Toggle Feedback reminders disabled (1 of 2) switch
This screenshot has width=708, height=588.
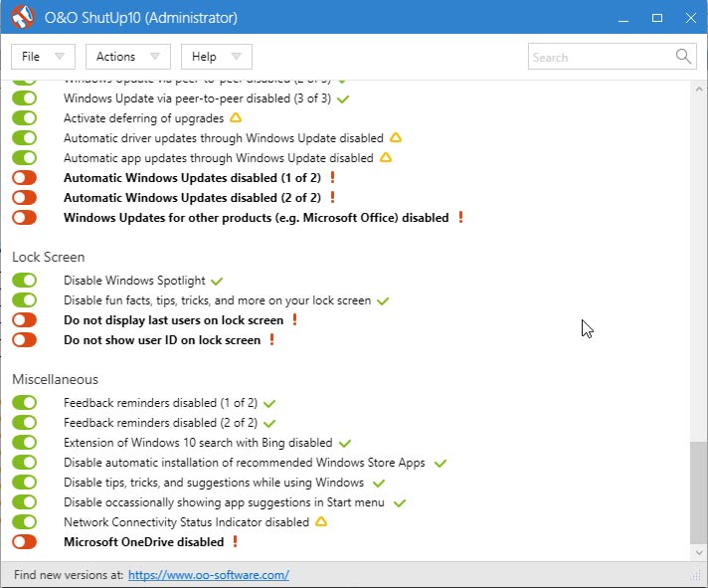point(25,402)
